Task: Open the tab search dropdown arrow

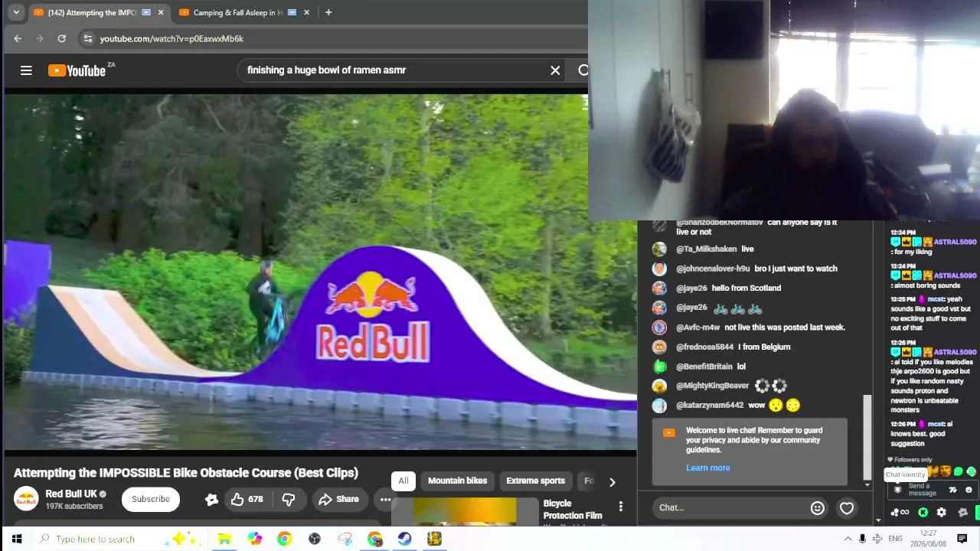Action: (x=16, y=12)
